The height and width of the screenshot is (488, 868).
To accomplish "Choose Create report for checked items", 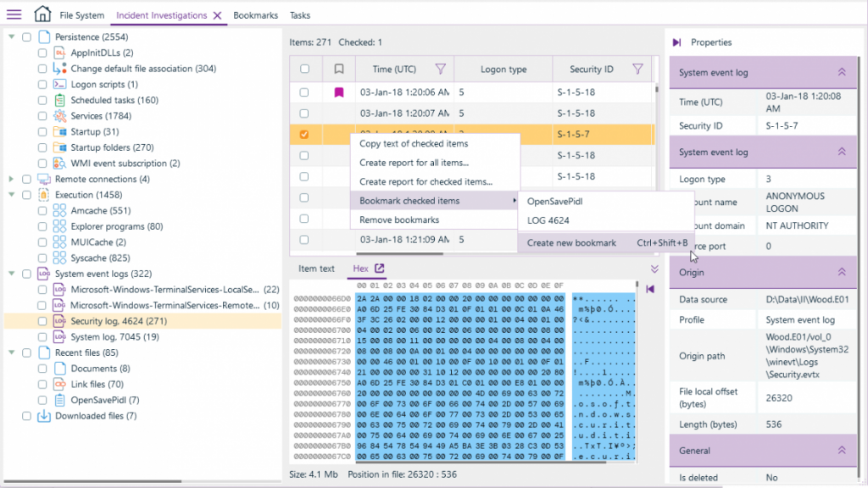I will (x=426, y=182).
